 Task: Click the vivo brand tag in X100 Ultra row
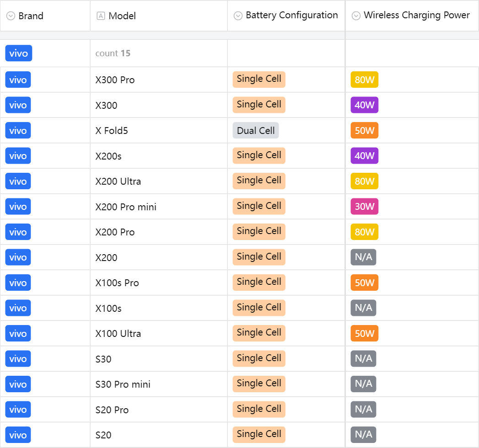pyautogui.click(x=18, y=333)
